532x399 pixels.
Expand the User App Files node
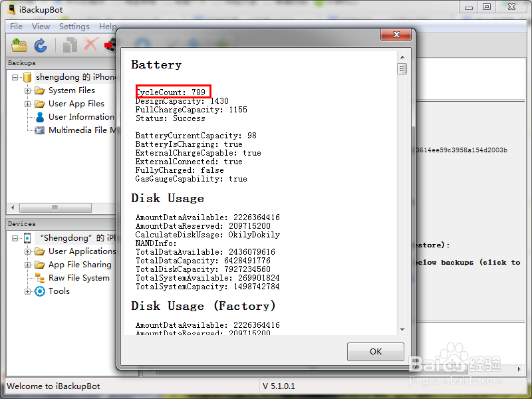pyautogui.click(x=27, y=104)
